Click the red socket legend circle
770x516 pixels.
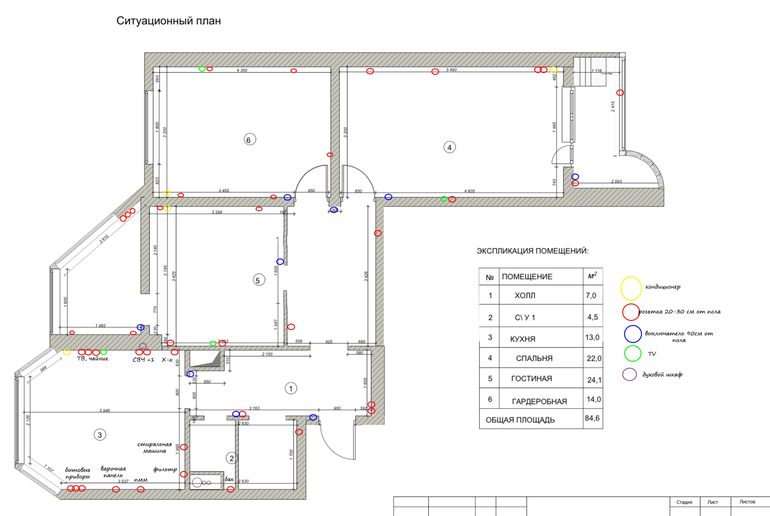[x=629, y=313]
